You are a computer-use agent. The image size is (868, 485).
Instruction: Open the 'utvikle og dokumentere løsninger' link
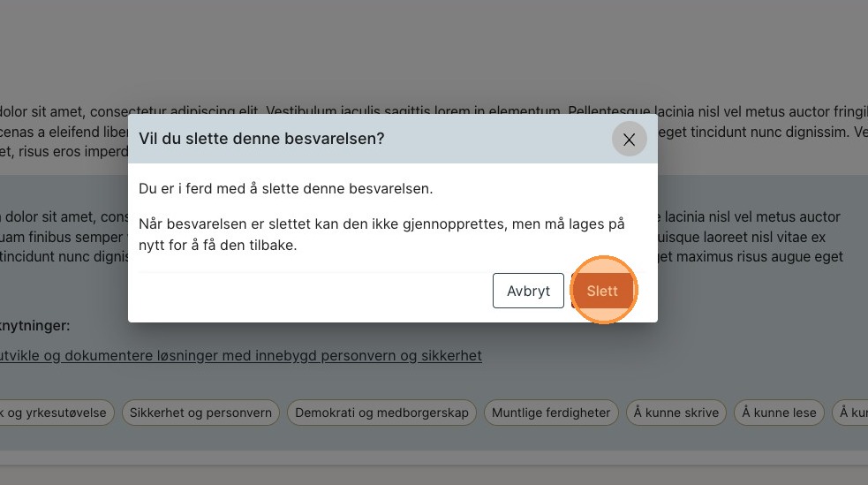pyautogui.click(x=240, y=356)
